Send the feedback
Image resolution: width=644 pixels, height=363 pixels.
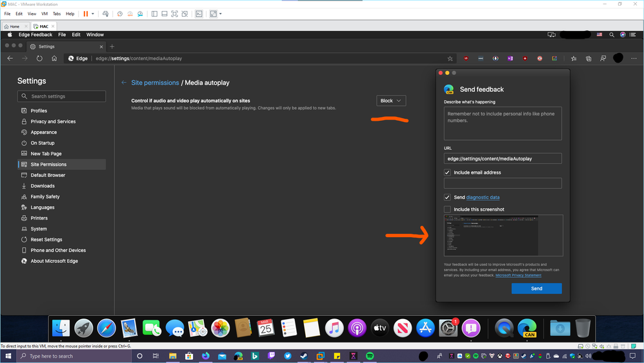(536, 289)
